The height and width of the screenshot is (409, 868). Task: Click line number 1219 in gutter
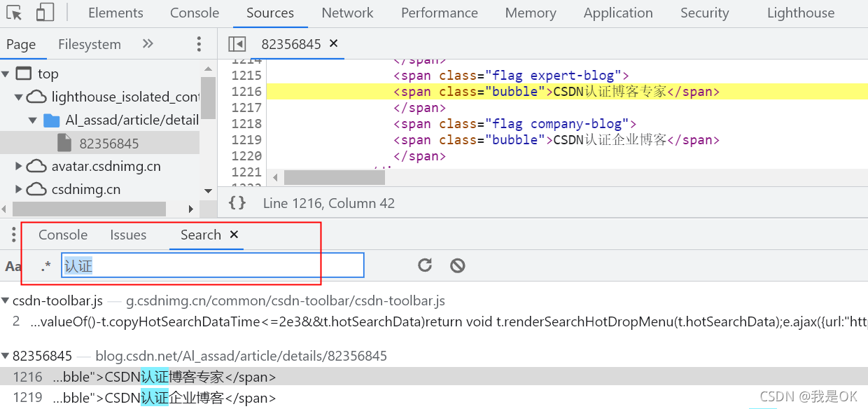[246, 140]
